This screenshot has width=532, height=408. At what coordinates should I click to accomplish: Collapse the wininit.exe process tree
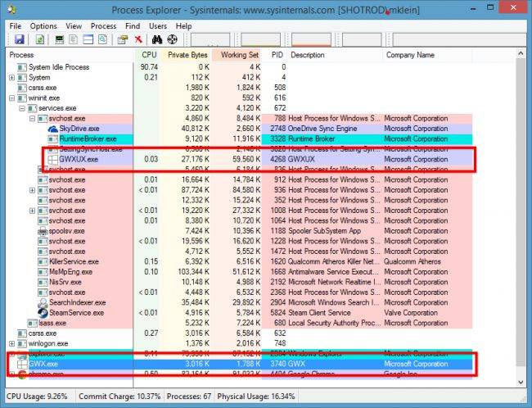(x=11, y=97)
